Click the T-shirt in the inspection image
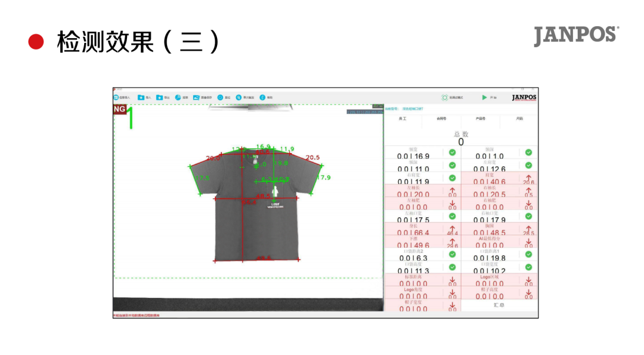The height and width of the screenshot is (355, 644). click(x=255, y=204)
